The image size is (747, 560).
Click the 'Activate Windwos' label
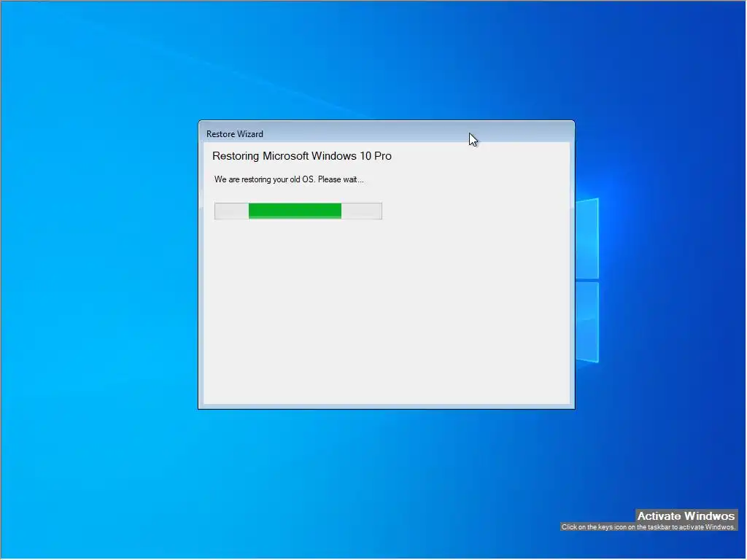point(686,516)
